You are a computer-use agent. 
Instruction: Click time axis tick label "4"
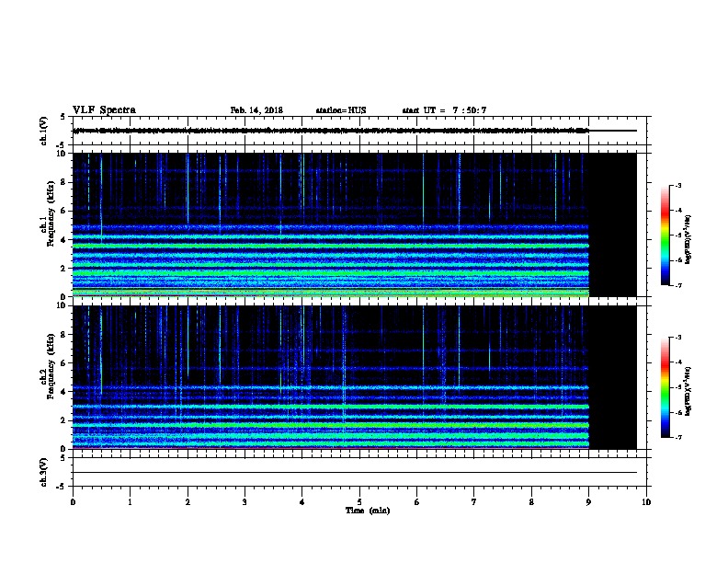click(x=302, y=502)
